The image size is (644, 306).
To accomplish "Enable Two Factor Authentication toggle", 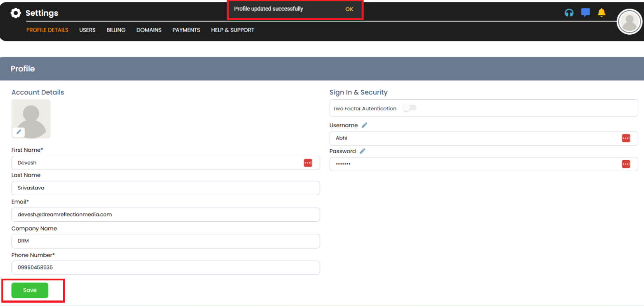I will click(409, 108).
